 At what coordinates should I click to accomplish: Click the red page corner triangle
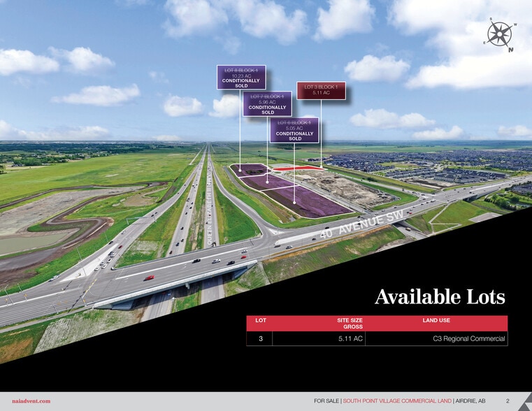[x=527, y=405]
